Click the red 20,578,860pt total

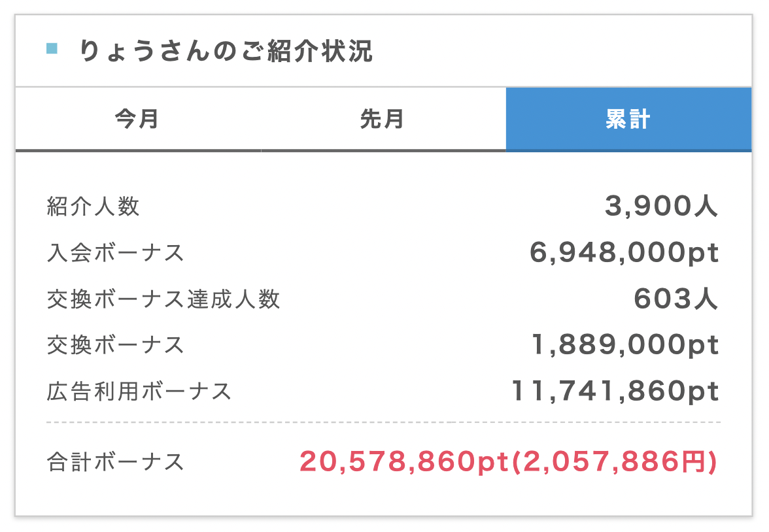pos(404,462)
